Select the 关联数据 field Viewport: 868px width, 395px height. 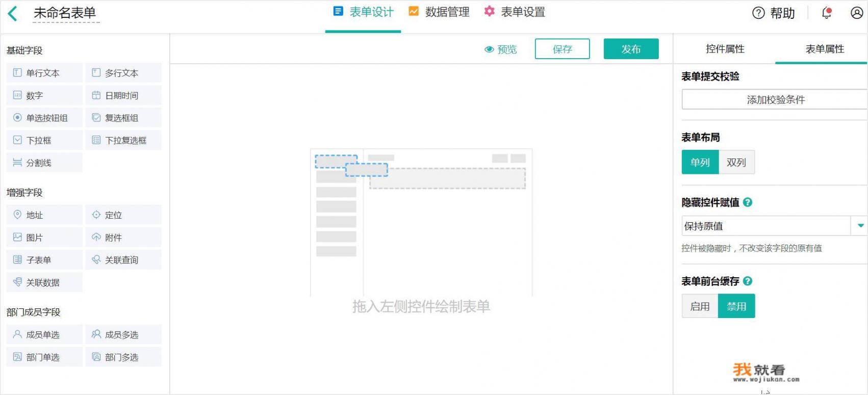[44, 282]
